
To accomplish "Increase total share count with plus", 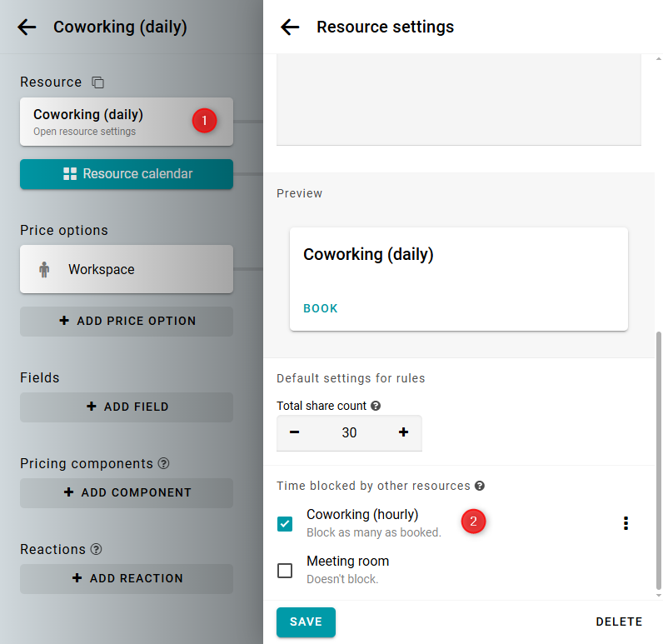I will coord(404,432).
